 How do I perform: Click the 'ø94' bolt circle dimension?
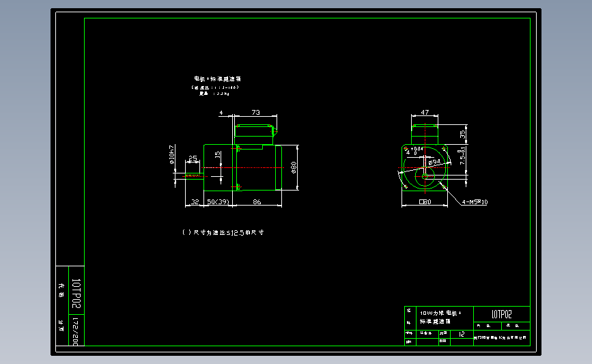[x=434, y=162]
